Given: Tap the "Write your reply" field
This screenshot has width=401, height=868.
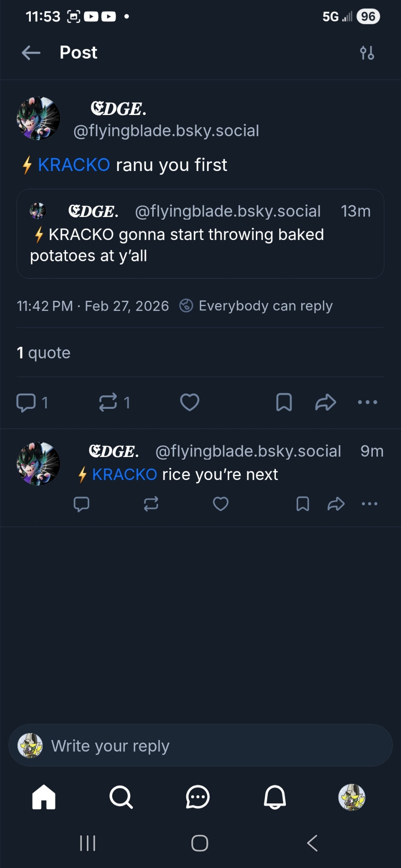Looking at the screenshot, I should (200, 746).
